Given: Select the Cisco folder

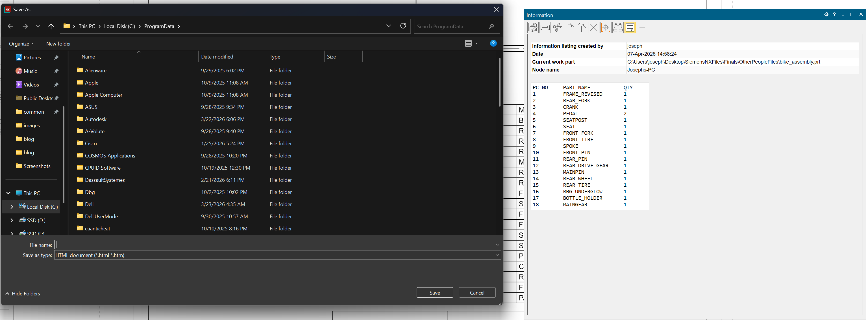Looking at the screenshot, I should pyautogui.click(x=91, y=143).
